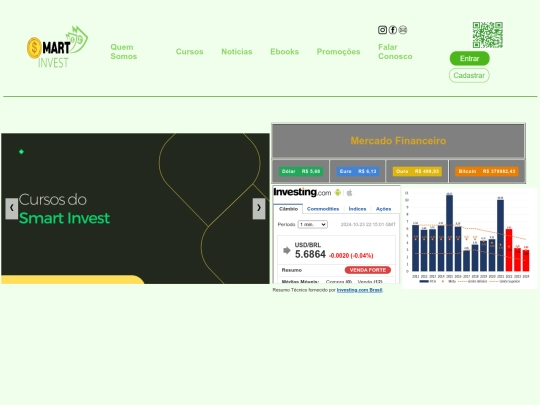
Task: Click the Smart Invest logo
Action: click(x=58, y=47)
